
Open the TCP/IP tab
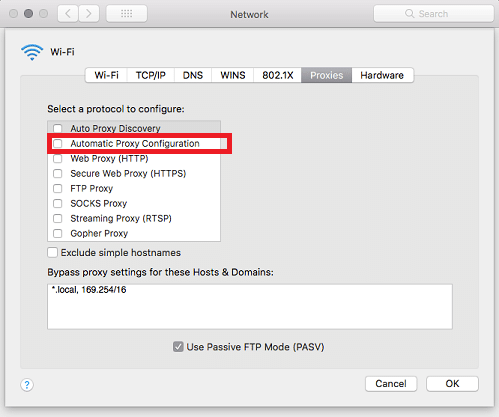point(151,75)
